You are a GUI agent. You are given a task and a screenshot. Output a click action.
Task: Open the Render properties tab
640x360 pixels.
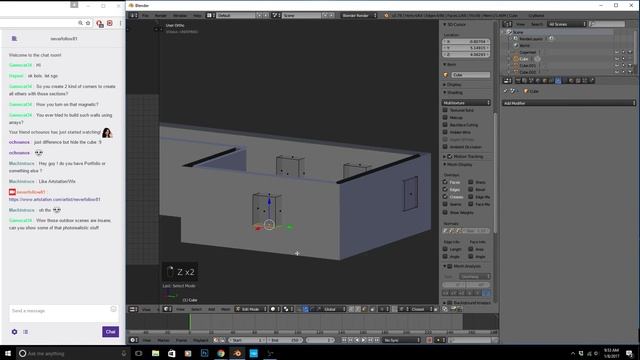(x=518, y=81)
